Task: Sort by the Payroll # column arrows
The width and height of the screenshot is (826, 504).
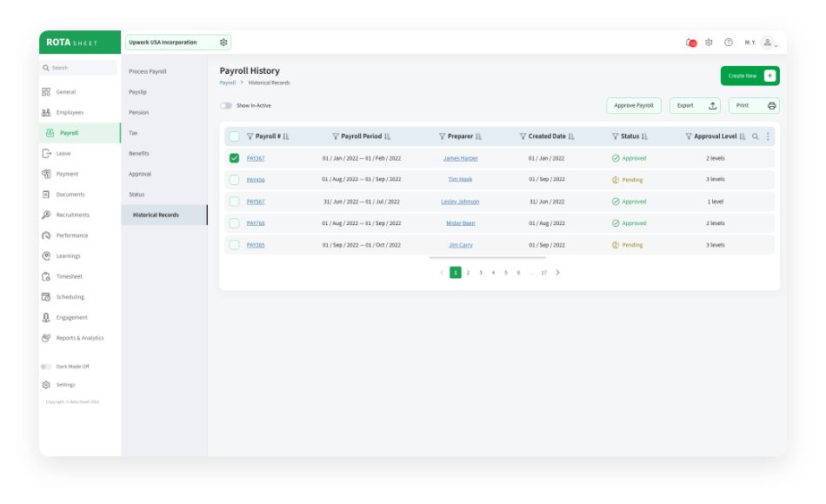Action: (286, 136)
